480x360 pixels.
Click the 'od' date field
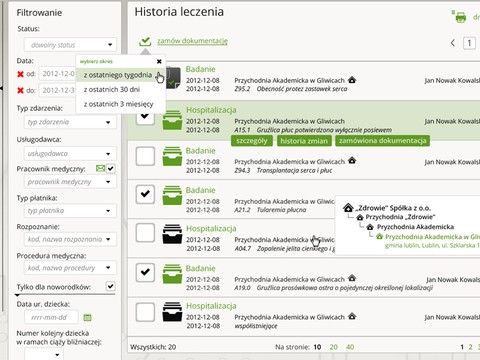tap(57, 74)
